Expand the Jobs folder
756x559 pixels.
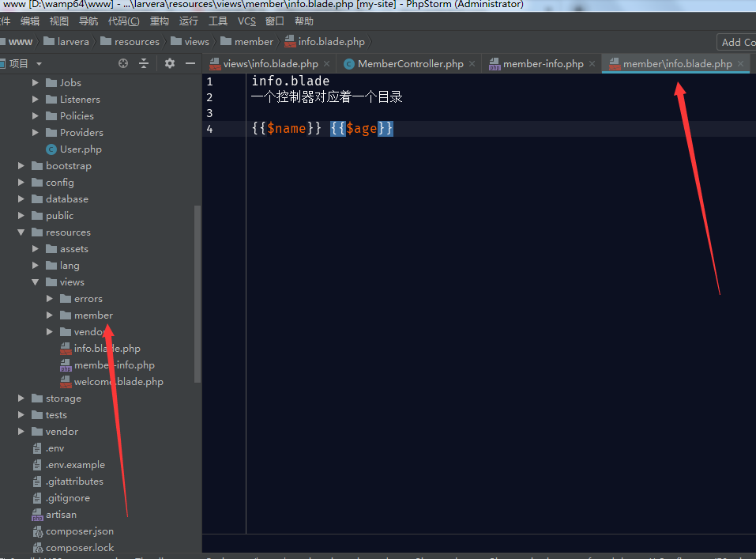click(x=36, y=83)
